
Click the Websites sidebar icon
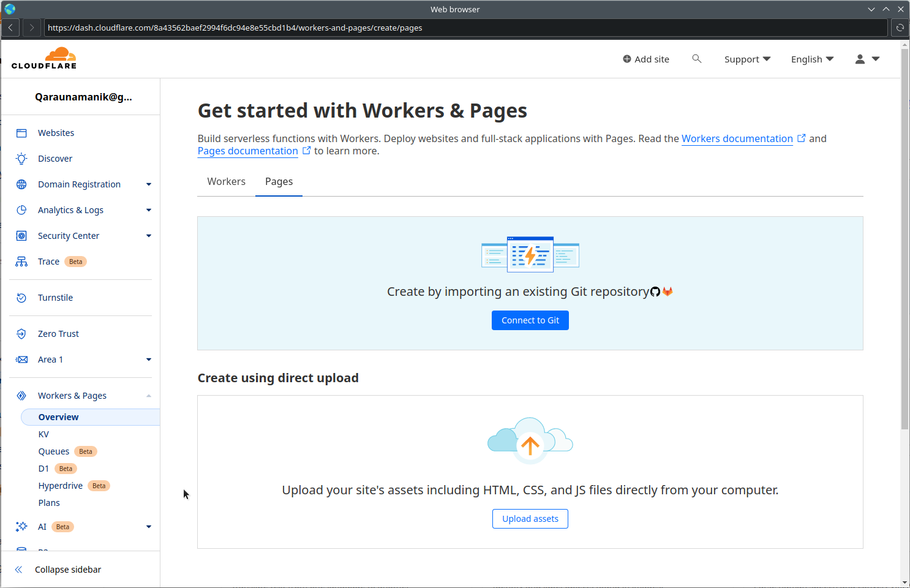(x=21, y=133)
